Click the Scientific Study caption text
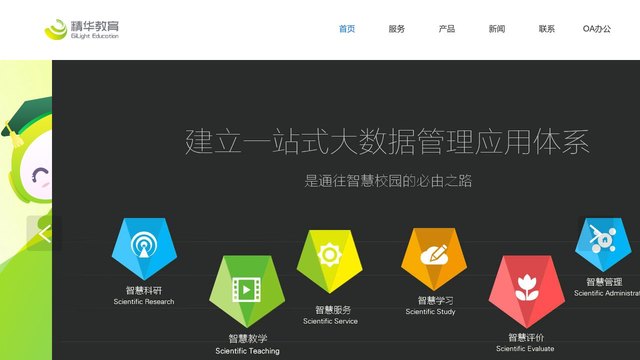The image size is (640, 360). click(430, 312)
